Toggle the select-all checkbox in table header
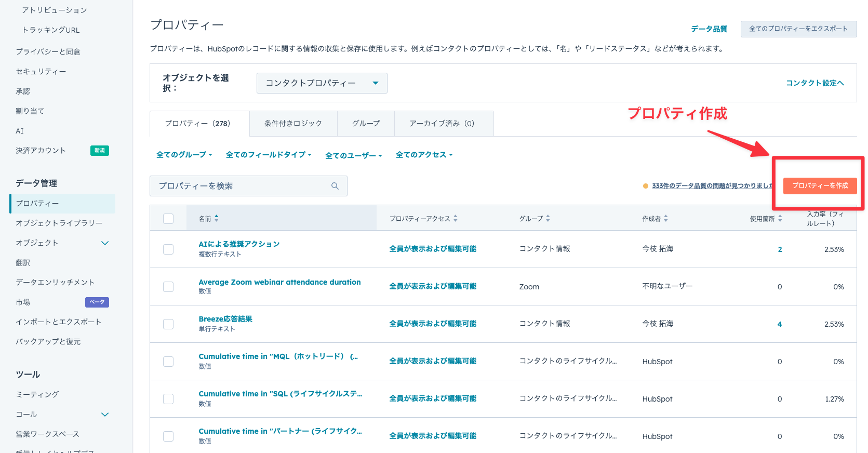This screenshot has width=868, height=453. tap(168, 219)
